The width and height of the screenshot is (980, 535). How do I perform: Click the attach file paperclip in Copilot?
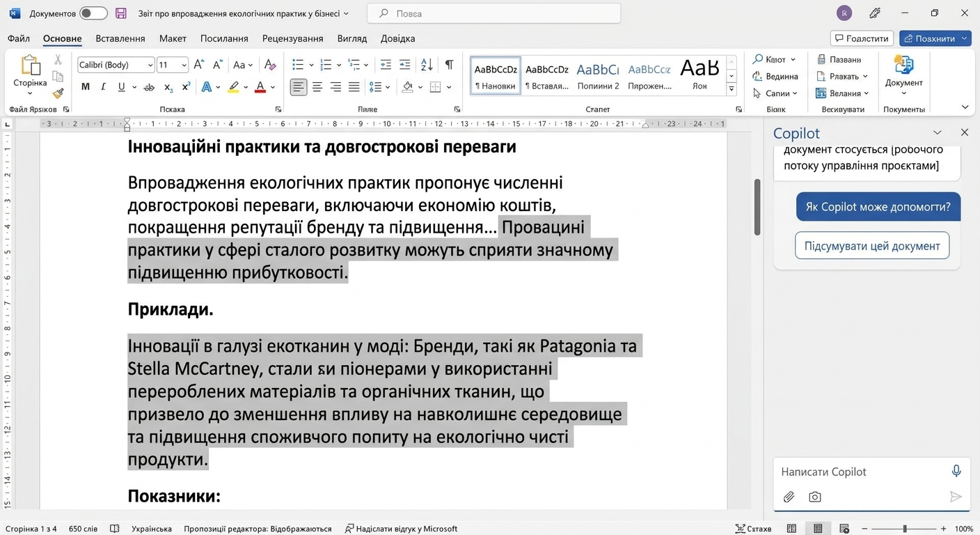pos(789,497)
